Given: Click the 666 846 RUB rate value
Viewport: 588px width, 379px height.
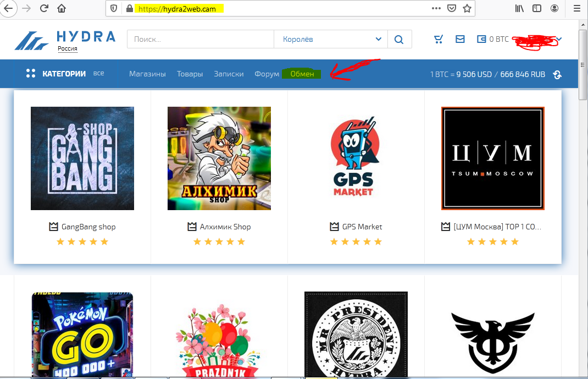Looking at the screenshot, I should point(523,74).
